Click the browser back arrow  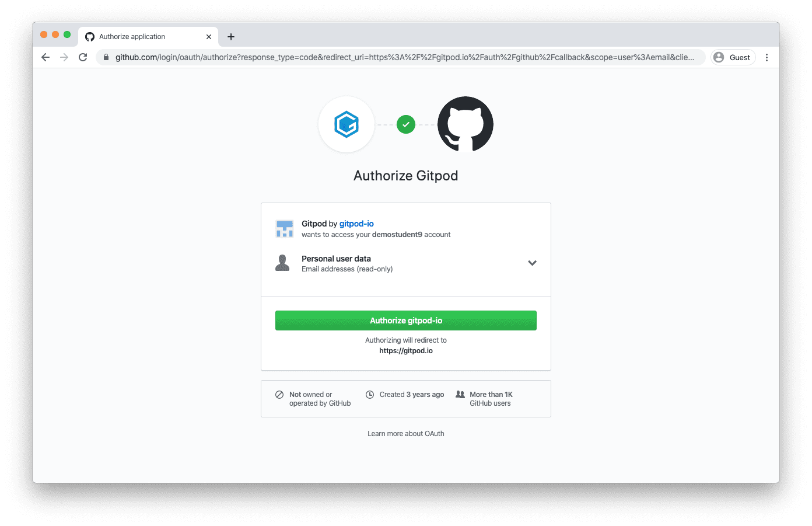tap(45, 57)
